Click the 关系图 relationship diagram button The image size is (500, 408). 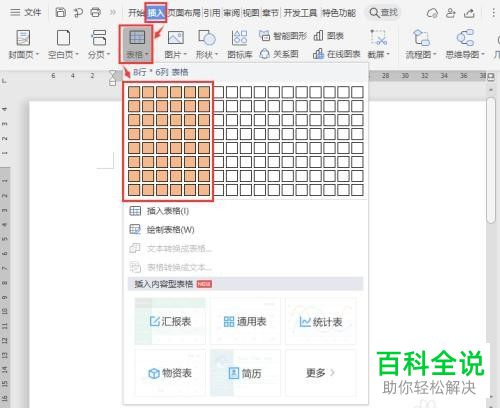[279, 54]
